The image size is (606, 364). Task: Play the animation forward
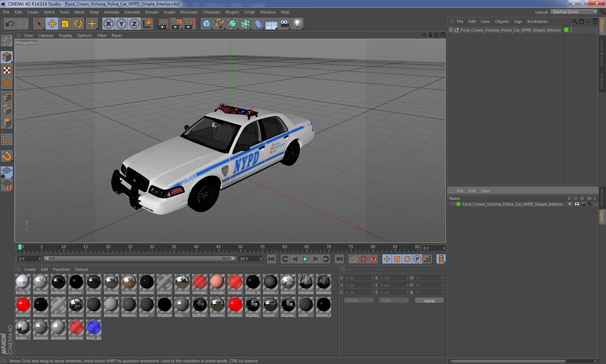click(x=305, y=259)
